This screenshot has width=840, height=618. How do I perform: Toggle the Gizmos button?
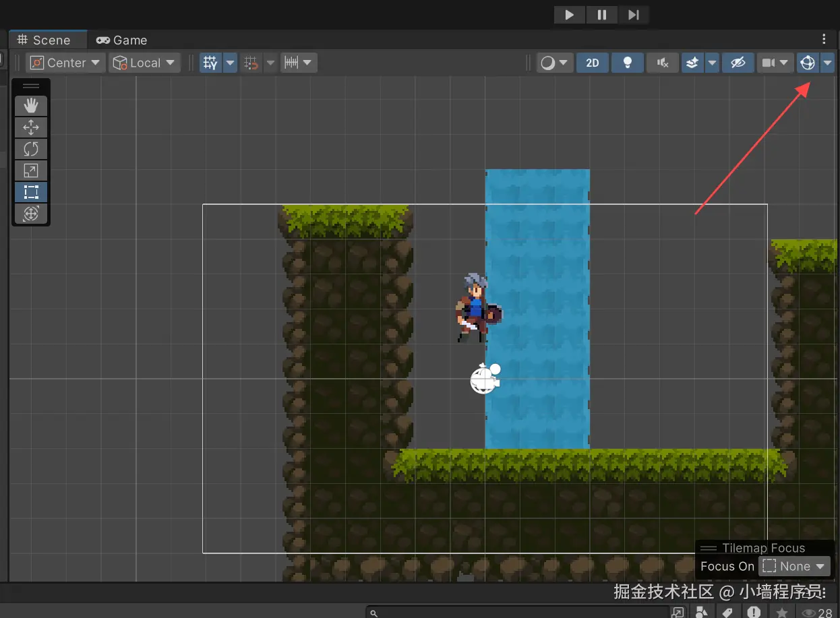[x=807, y=63]
